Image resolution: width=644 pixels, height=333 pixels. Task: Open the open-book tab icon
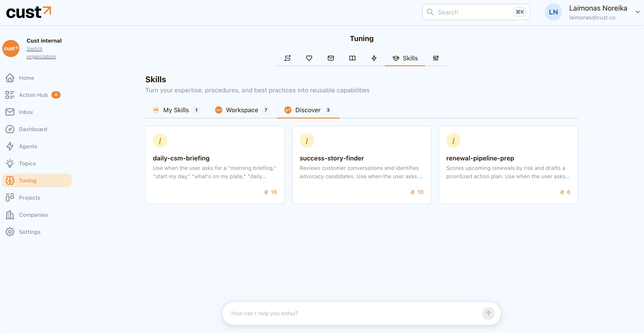pyautogui.click(x=352, y=58)
